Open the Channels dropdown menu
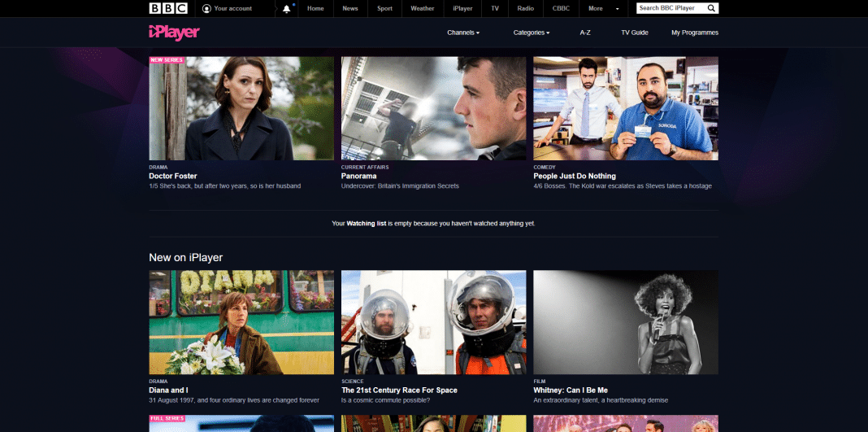This screenshot has width=868, height=432. coord(463,33)
